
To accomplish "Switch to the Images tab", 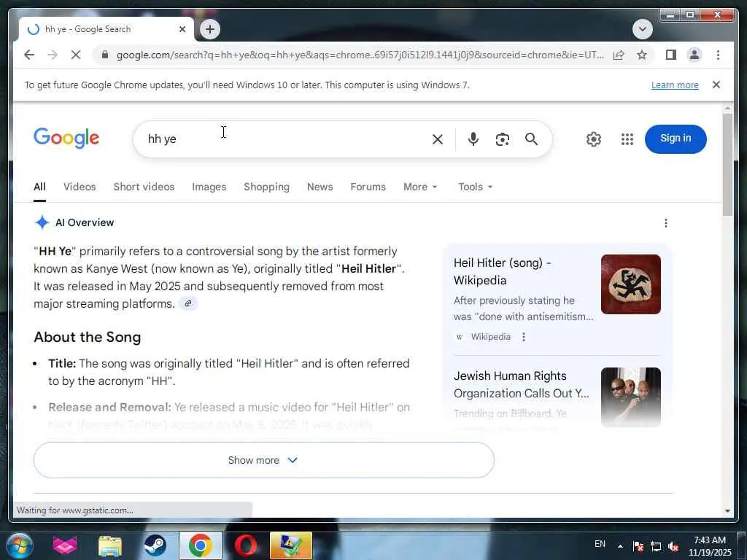I will point(209,187).
